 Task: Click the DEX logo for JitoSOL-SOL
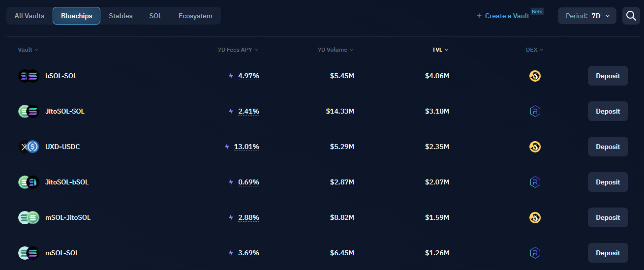click(x=535, y=112)
